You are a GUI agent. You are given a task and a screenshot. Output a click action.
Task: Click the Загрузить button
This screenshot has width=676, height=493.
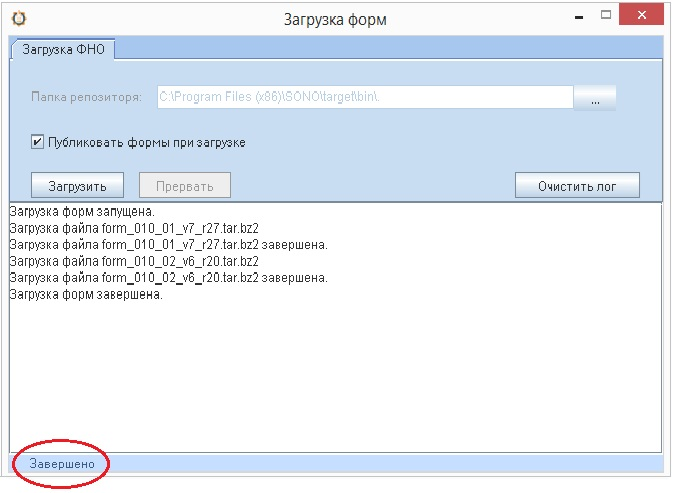pos(77,186)
